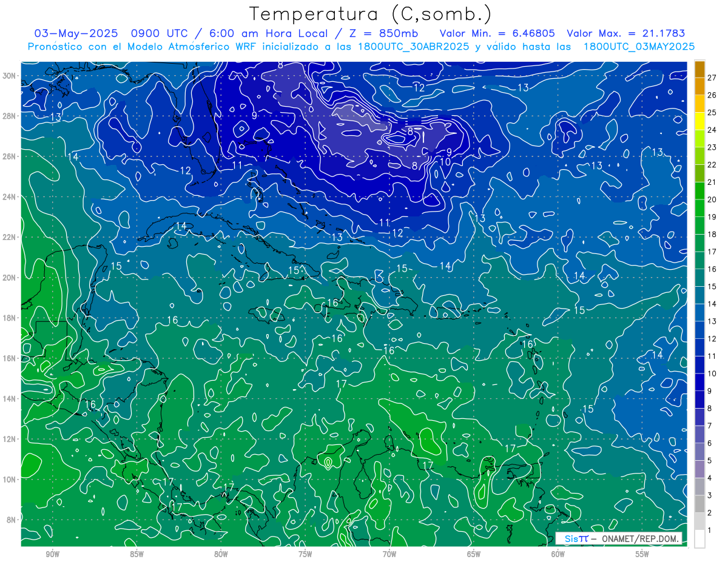
Task: Click the 55W longitude axis label
Action: pos(642,554)
